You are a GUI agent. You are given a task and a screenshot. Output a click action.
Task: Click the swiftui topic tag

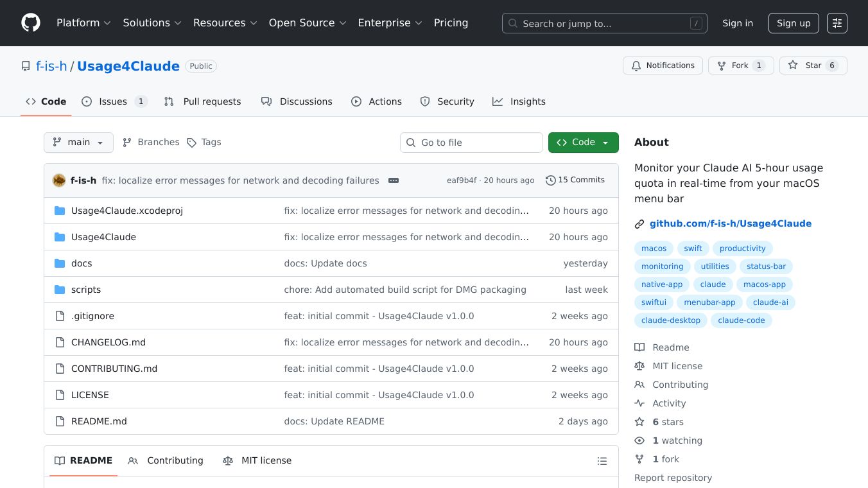click(x=654, y=302)
